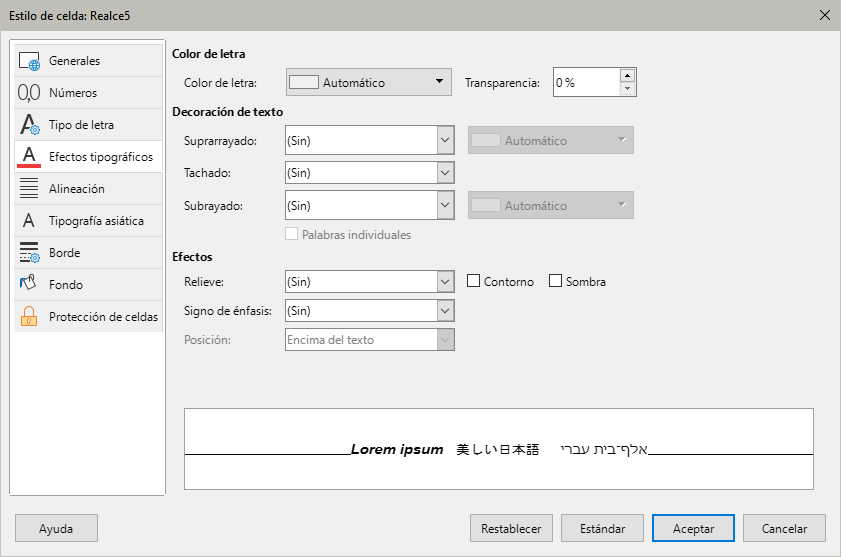Open the Generales tab
This screenshot has height=557, width=841.
[88, 61]
